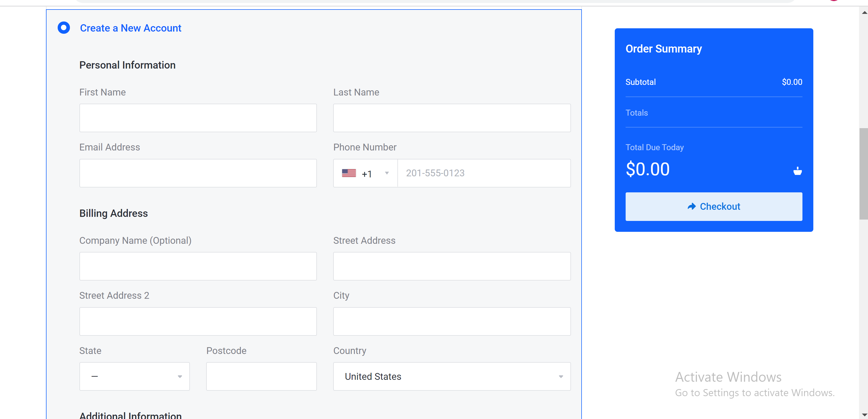This screenshot has height=419, width=868.
Task: Focus the City input field
Action: click(x=452, y=321)
